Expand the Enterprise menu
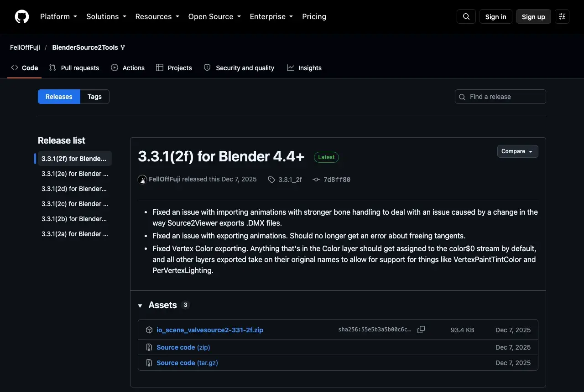The height and width of the screenshot is (392, 584). point(271,16)
